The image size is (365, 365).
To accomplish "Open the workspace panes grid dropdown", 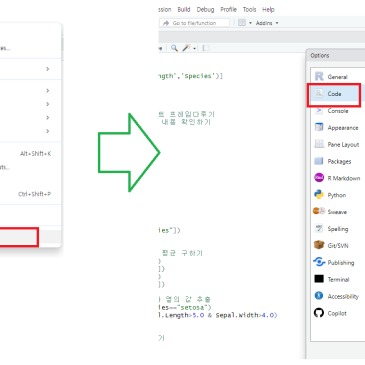I will pos(245,23).
